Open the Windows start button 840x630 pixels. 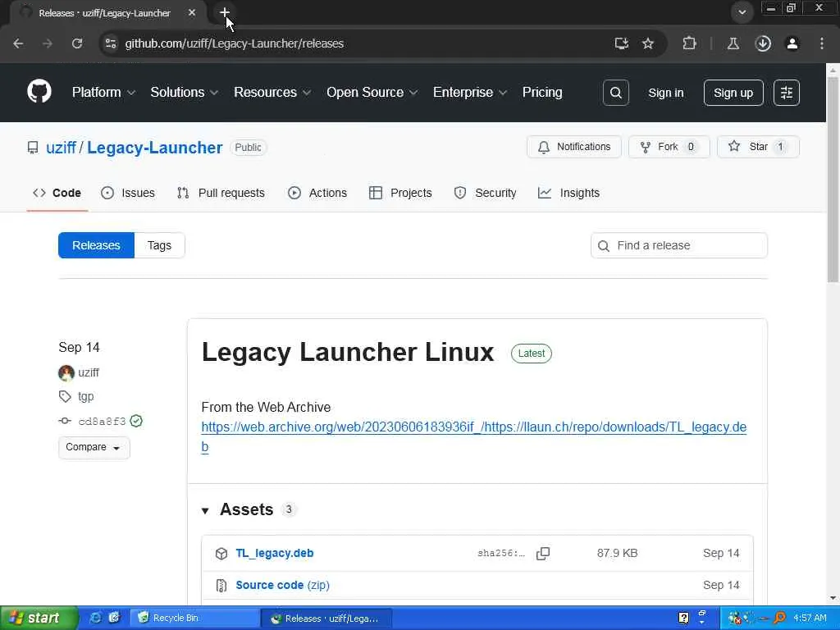[x=39, y=618]
